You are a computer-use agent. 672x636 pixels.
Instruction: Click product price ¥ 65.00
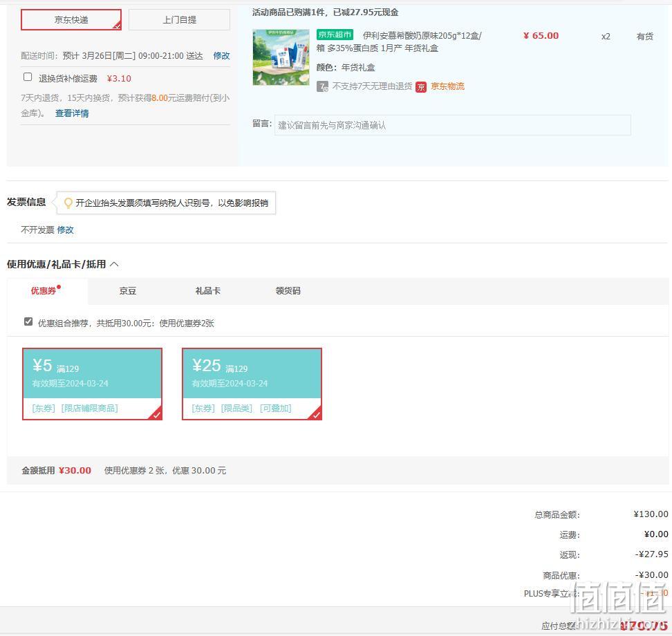click(x=541, y=35)
